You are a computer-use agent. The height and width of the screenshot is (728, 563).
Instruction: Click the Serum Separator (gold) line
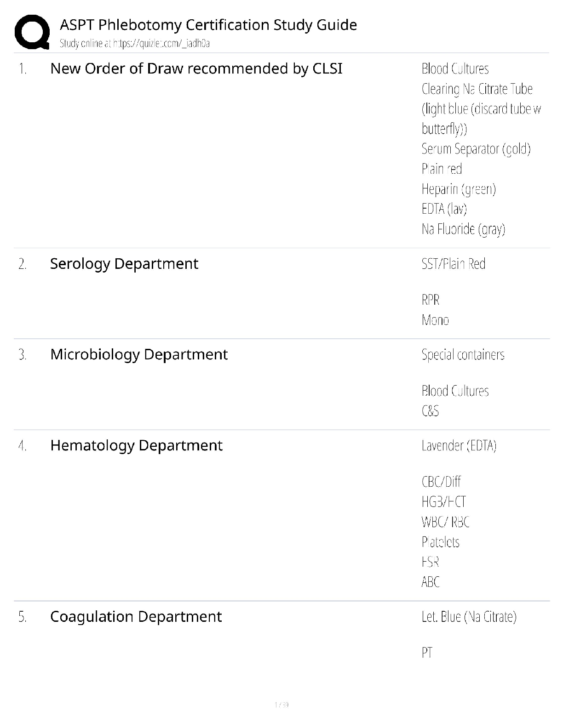point(476,149)
